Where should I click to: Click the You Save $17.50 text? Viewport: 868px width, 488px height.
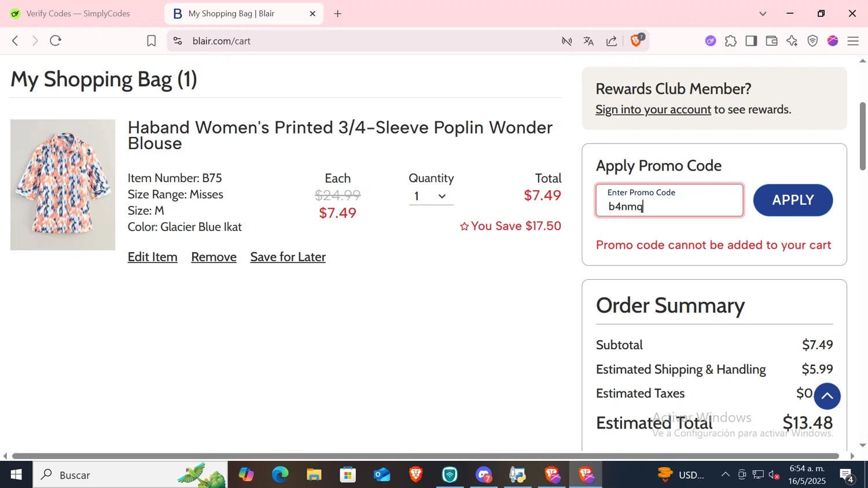516,226
